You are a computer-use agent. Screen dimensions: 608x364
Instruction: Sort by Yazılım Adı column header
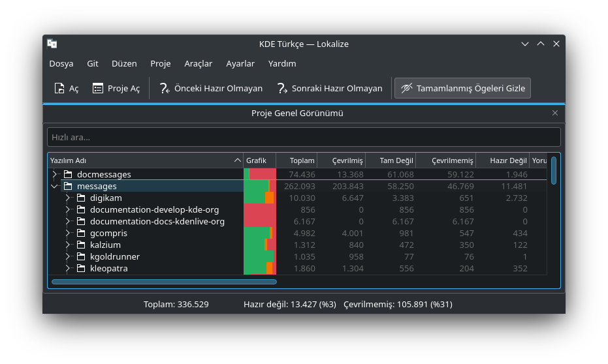(x=140, y=160)
